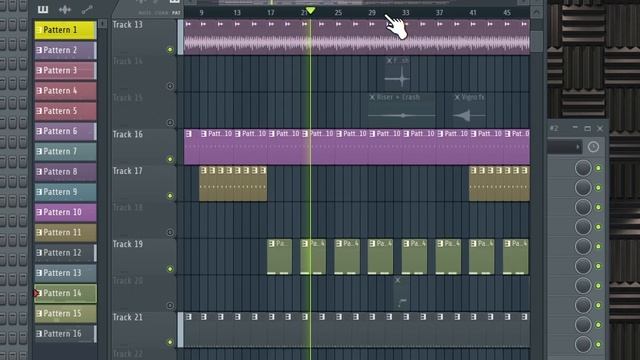Image resolution: width=640 pixels, height=360 pixels.
Task: Select Pattern 15 in the picker
Action: (65, 313)
